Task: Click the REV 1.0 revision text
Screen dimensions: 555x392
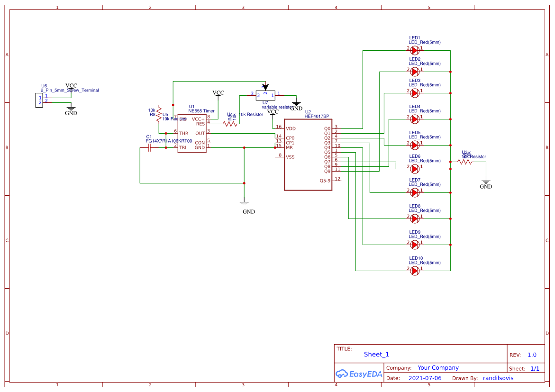Action: [531, 355]
